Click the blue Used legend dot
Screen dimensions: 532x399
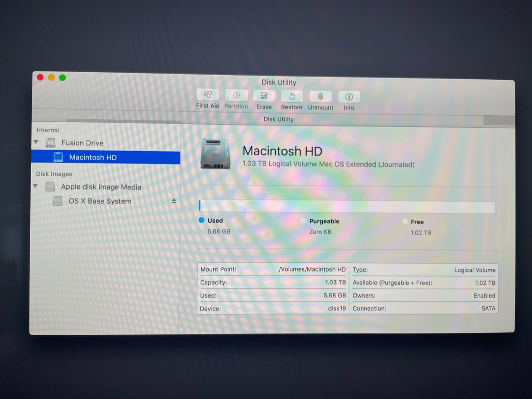[x=202, y=220]
